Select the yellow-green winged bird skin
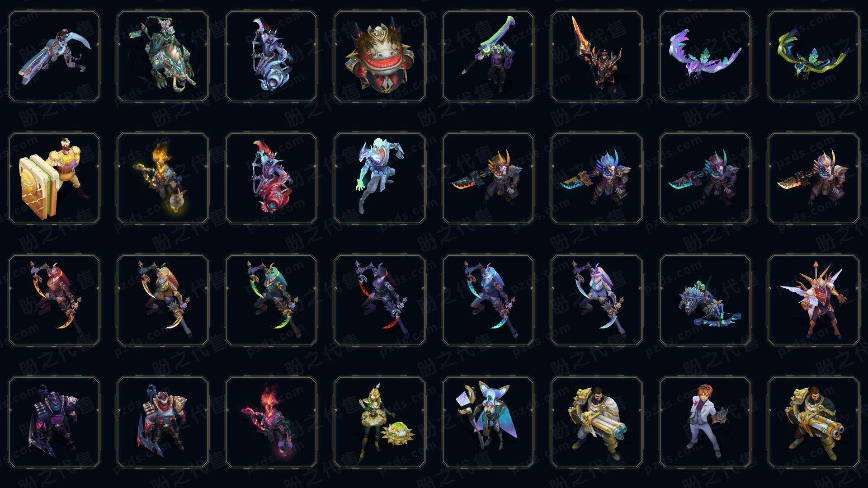 pos(814,56)
